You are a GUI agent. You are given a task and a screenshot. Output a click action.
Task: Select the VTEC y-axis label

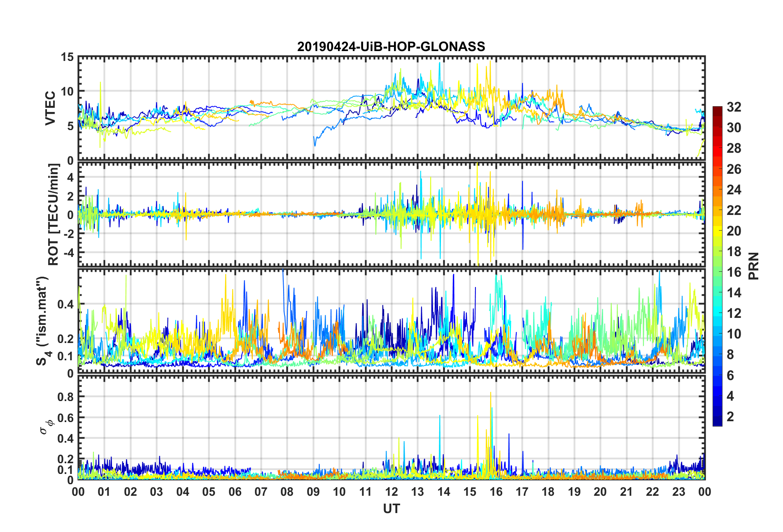tap(50, 108)
